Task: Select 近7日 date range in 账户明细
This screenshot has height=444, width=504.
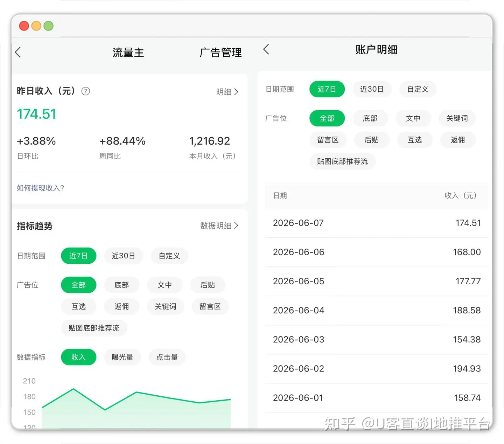Action: [327, 89]
